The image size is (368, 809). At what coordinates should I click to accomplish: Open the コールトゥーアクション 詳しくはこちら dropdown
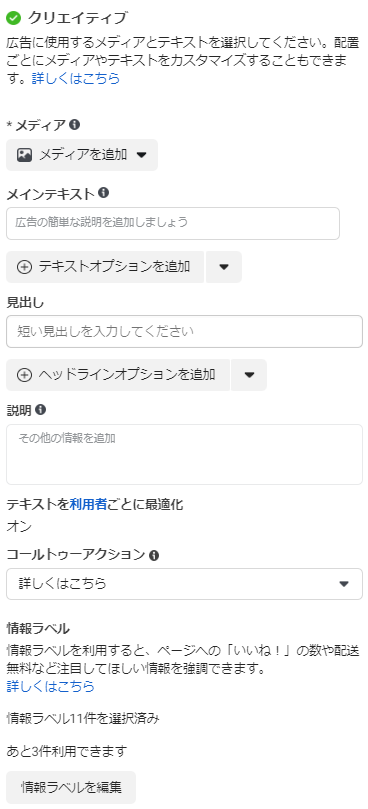[x=184, y=584]
